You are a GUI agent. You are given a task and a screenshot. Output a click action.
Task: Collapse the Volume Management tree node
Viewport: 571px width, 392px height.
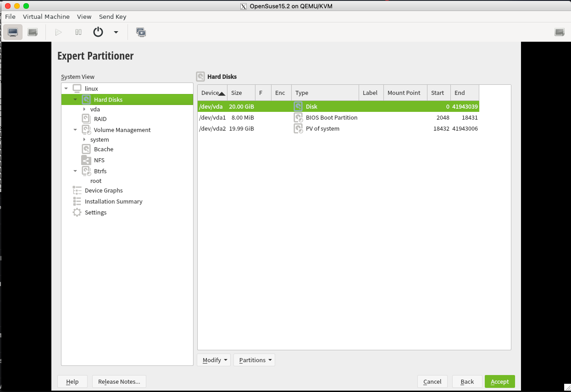click(75, 130)
